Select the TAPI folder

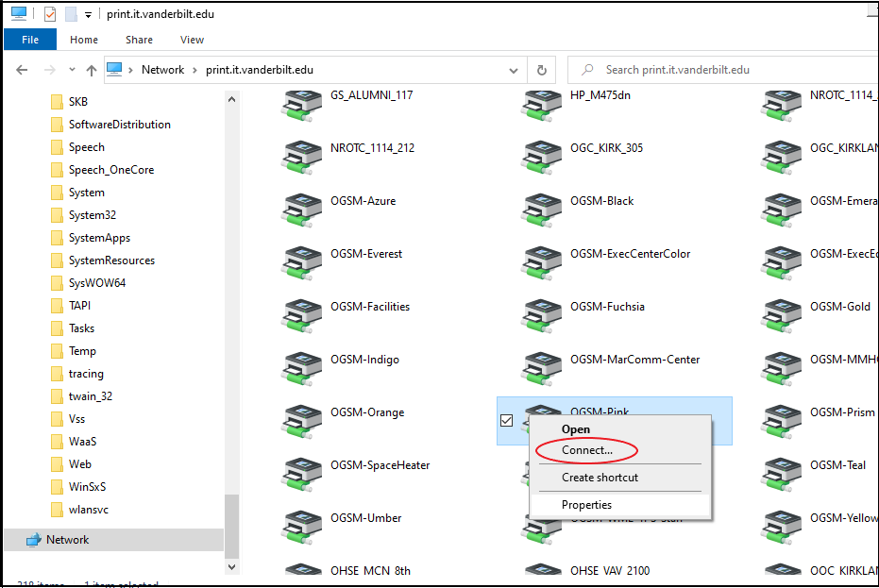click(71, 306)
